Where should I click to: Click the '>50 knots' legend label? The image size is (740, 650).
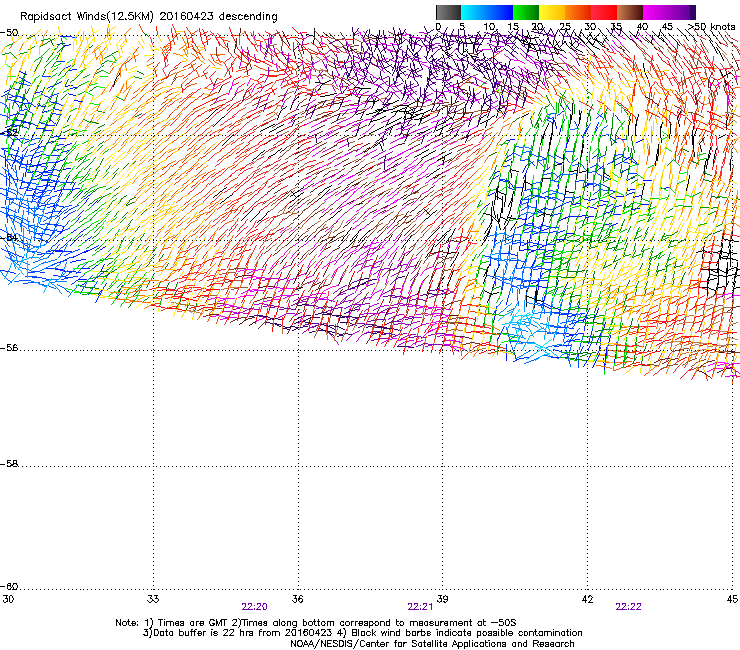tap(711, 26)
